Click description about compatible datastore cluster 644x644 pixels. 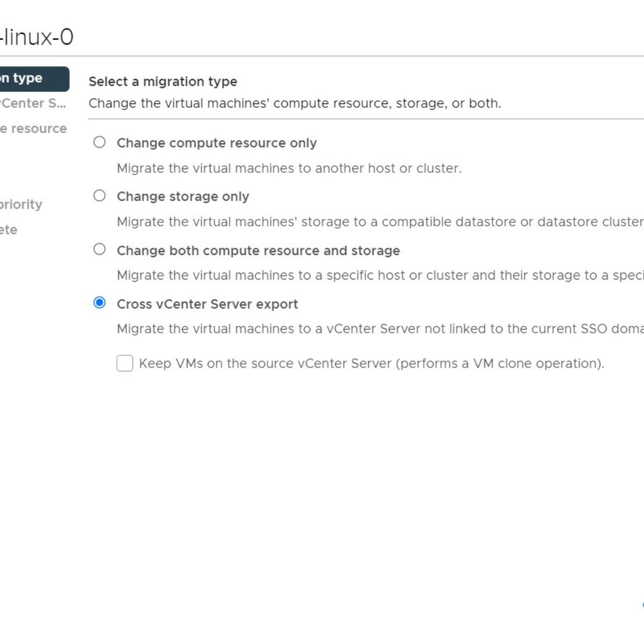380,222
